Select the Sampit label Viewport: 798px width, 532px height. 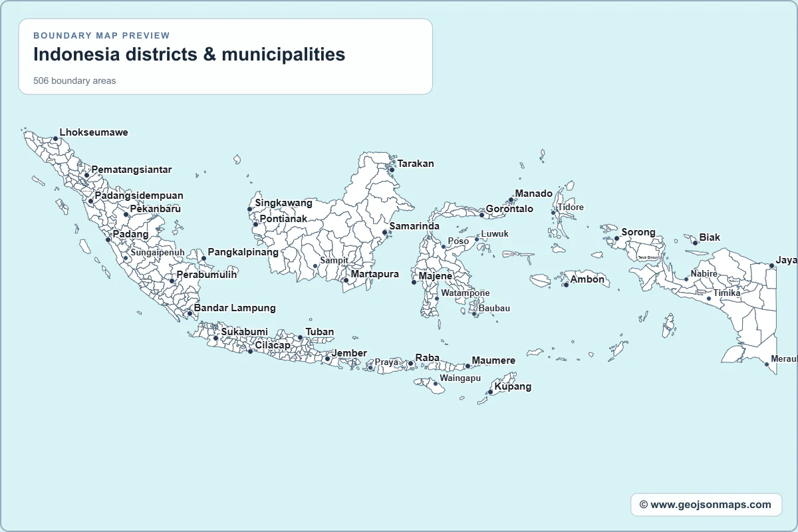pyautogui.click(x=334, y=261)
